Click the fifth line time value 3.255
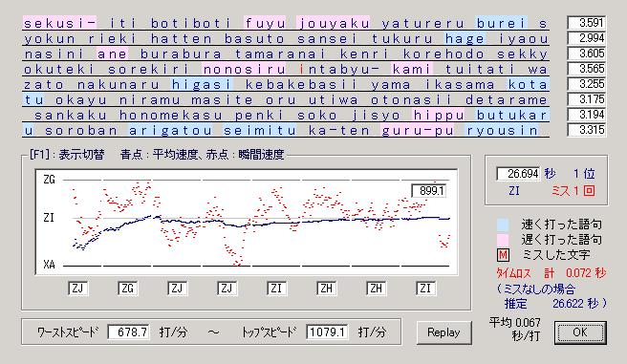627x364 pixels. pos(587,84)
